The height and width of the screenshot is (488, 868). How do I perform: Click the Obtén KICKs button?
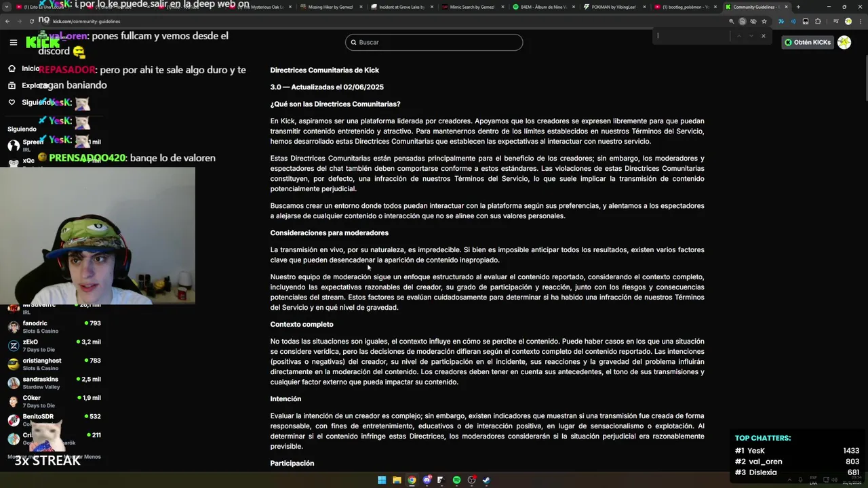pyautogui.click(x=807, y=42)
